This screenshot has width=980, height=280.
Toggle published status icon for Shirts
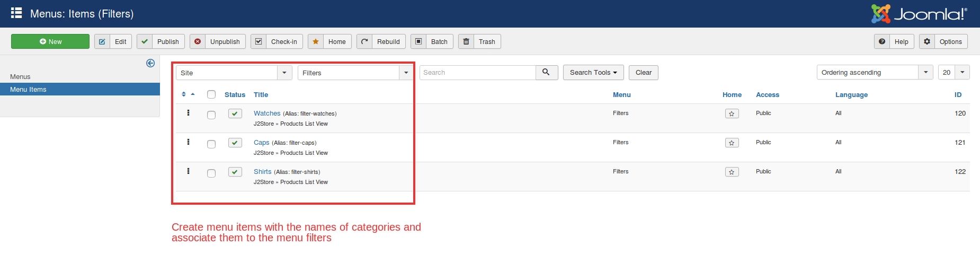coord(235,172)
